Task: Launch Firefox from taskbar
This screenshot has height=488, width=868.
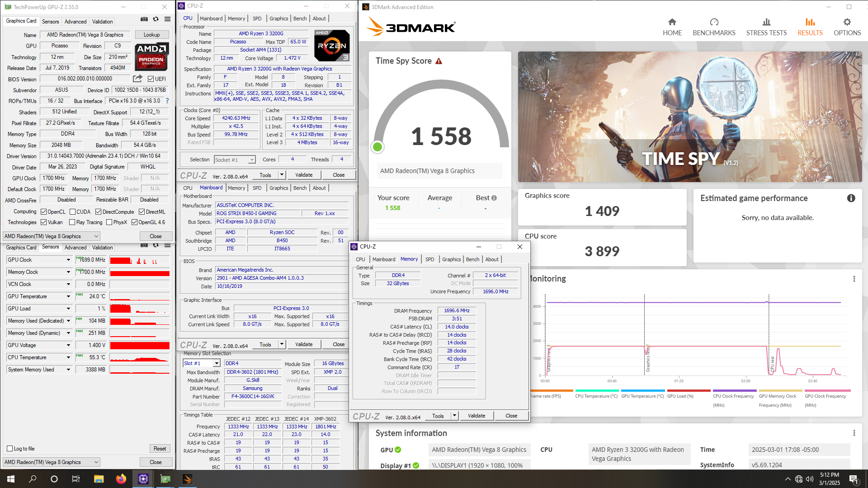Action: 121,479
